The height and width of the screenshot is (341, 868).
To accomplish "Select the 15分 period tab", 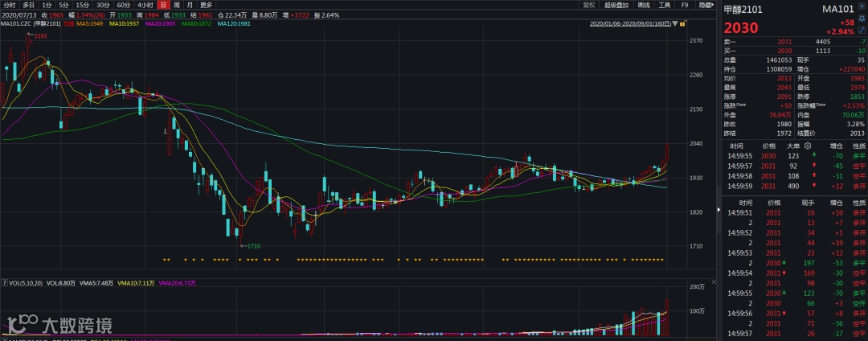I will tap(83, 5).
